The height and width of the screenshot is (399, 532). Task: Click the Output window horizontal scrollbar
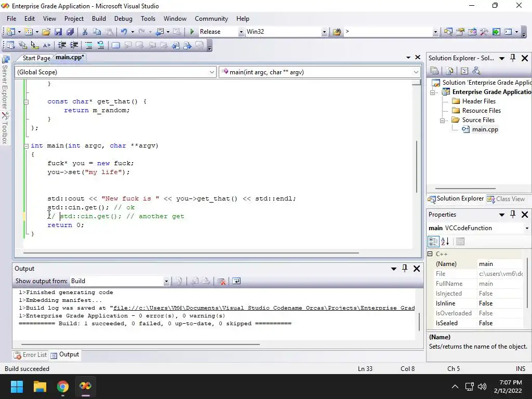coord(140,344)
